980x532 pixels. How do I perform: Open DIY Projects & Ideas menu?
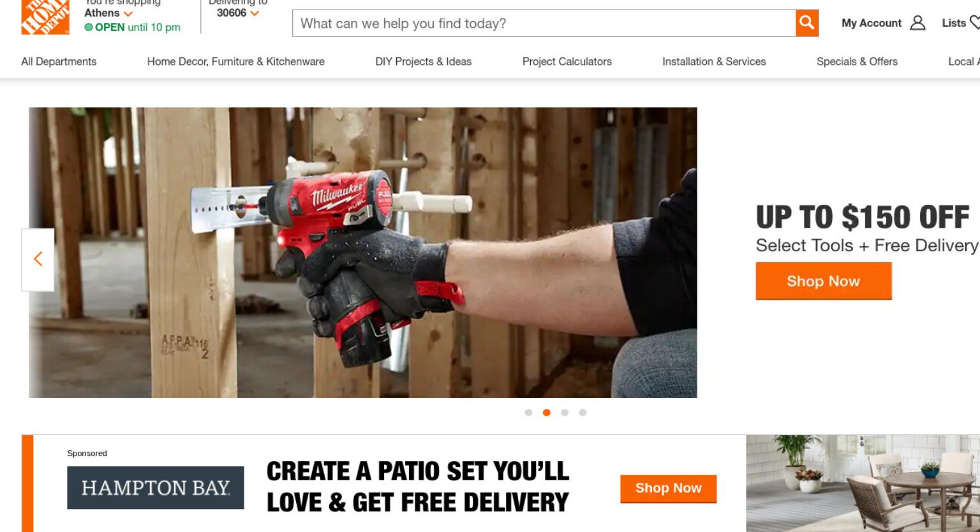(424, 62)
